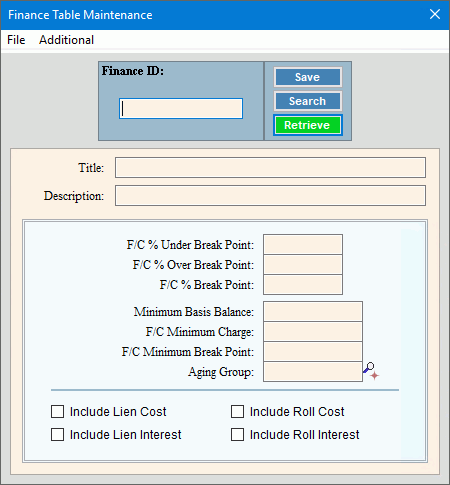Select the Description text field
This screenshot has width=450, height=485.
(270, 196)
